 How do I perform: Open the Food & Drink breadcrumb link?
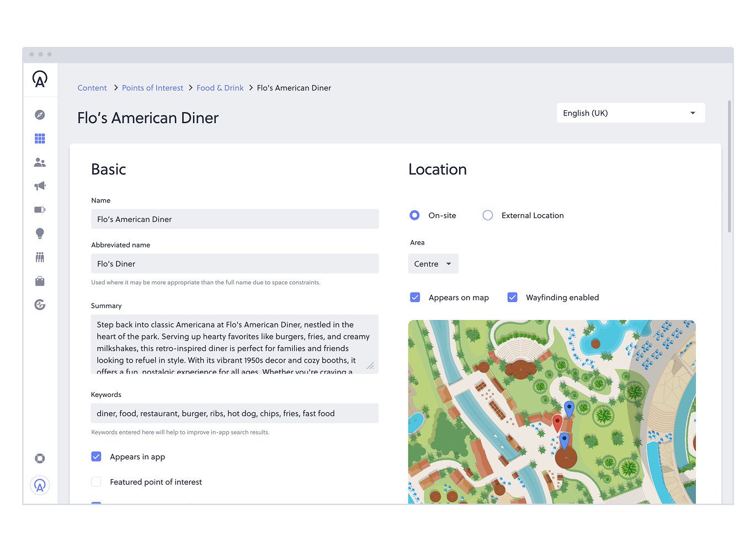[x=220, y=88]
